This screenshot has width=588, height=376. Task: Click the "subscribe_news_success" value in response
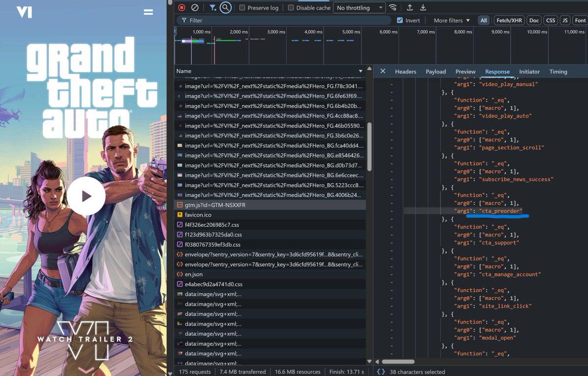[x=516, y=179]
